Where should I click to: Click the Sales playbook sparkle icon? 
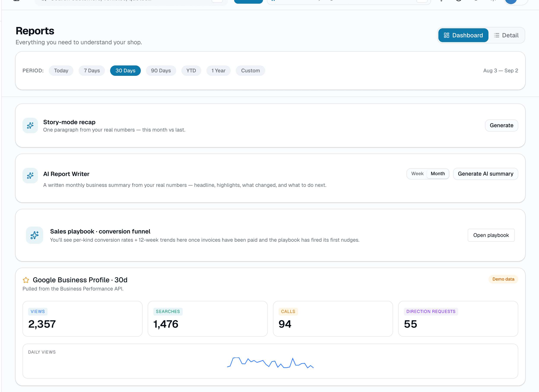[x=35, y=235]
